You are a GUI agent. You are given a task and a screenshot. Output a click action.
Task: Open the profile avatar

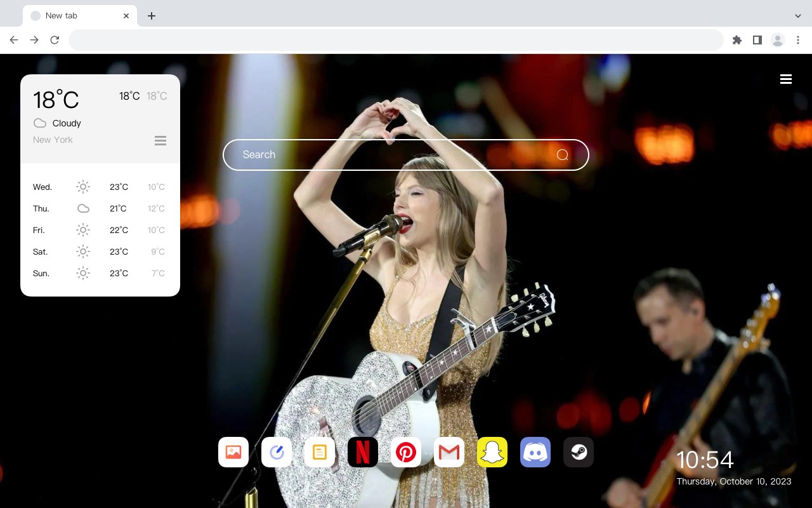(x=778, y=40)
